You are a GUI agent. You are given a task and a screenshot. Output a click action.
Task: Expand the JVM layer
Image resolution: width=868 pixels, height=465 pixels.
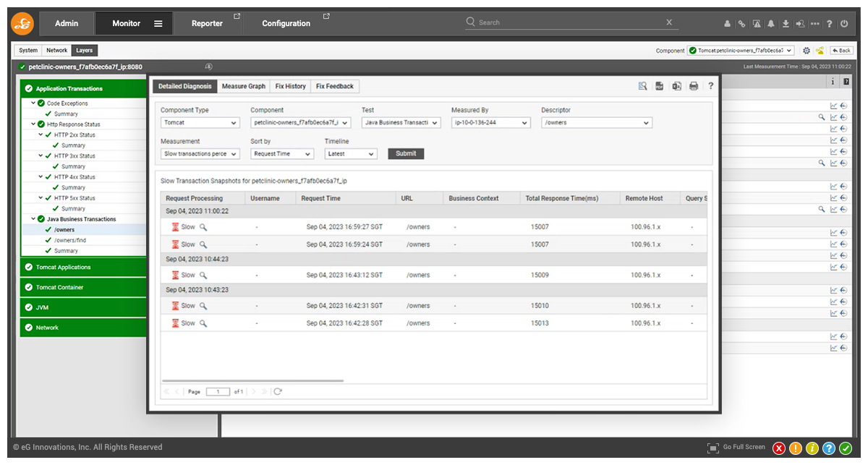coord(83,307)
